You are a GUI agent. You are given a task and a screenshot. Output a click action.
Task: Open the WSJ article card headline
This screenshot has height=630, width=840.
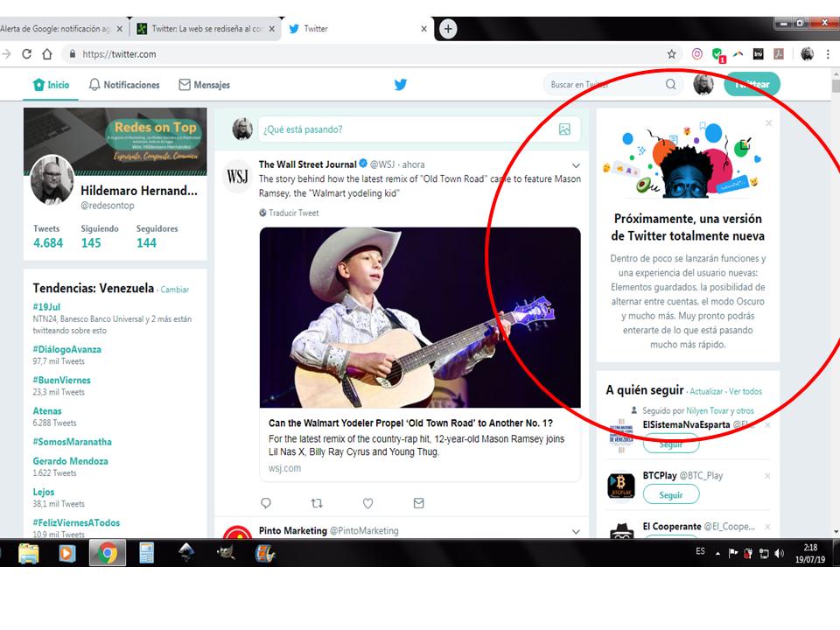[x=410, y=423]
